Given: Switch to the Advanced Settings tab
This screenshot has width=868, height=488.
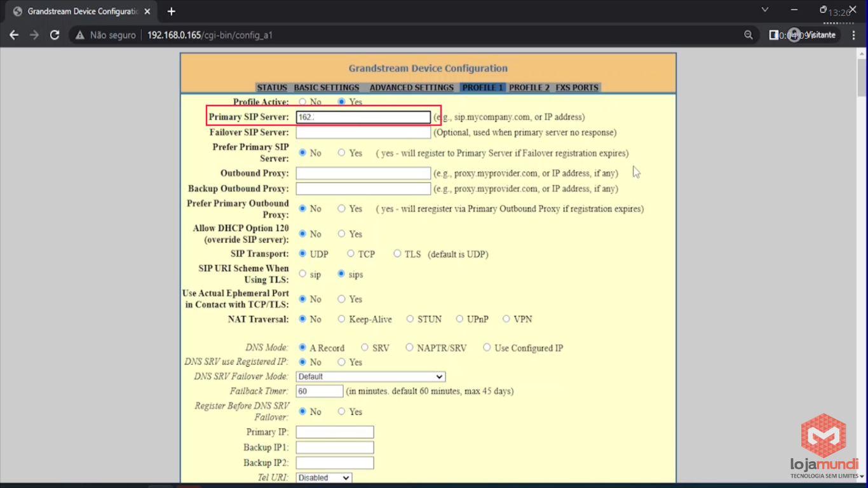Looking at the screenshot, I should [x=411, y=88].
